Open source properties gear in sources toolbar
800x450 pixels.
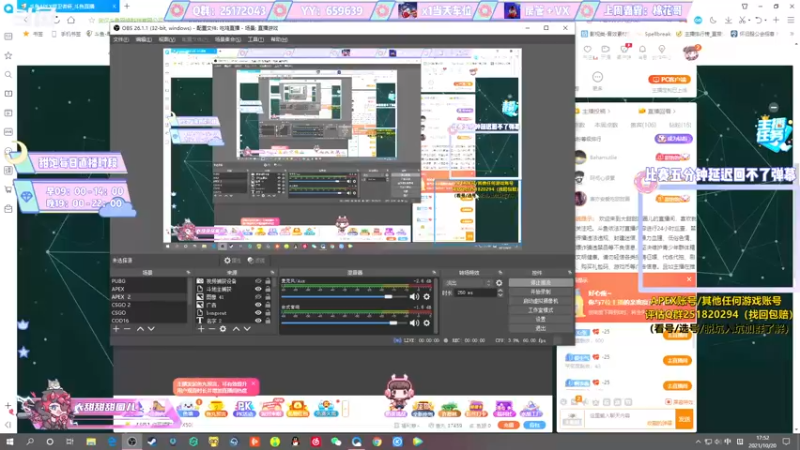(x=223, y=329)
